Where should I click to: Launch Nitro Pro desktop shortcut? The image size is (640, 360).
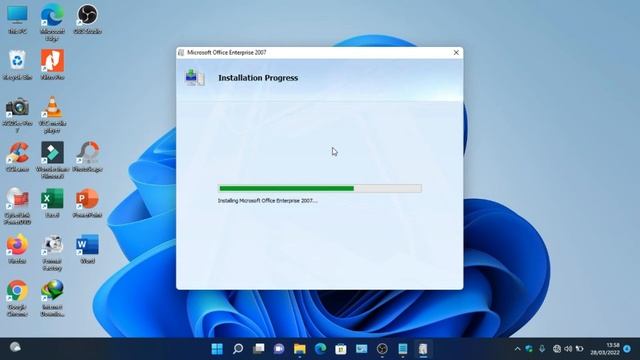coord(52,64)
